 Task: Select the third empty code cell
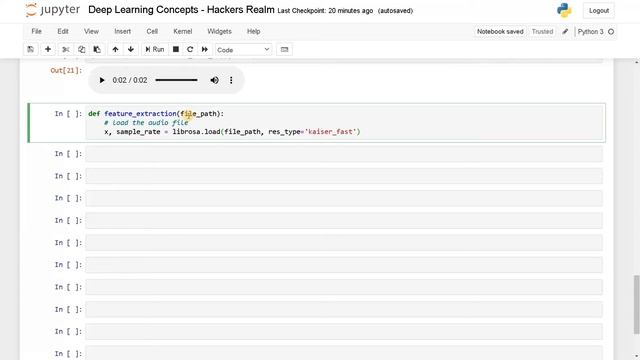[344, 198]
